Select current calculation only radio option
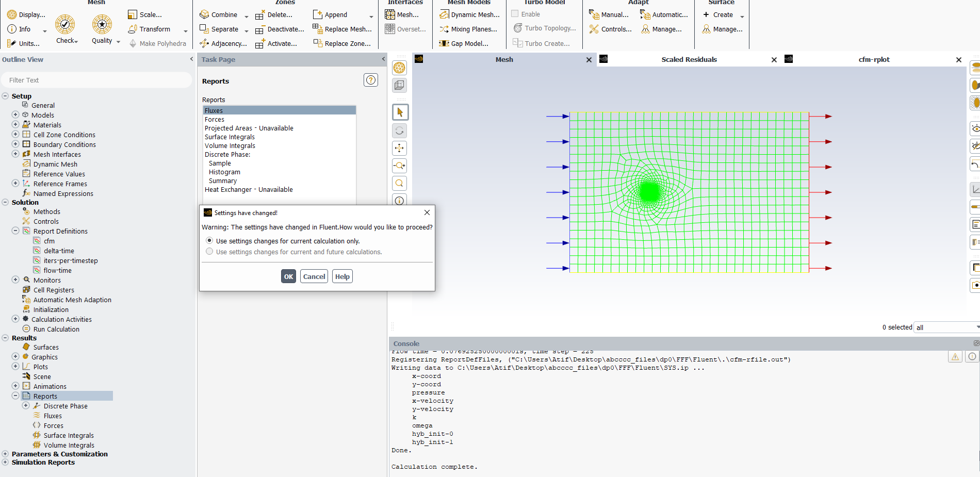The height and width of the screenshot is (477, 980). point(209,241)
